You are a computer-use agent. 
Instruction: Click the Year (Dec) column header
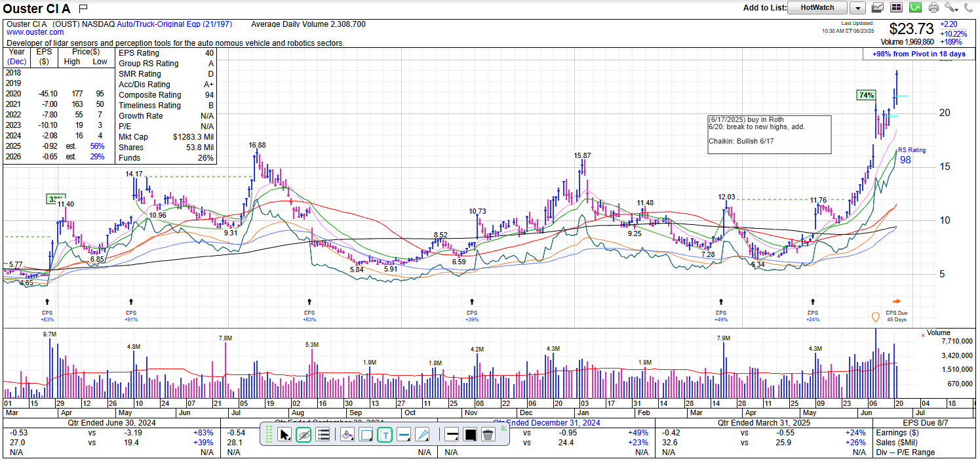tap(17, 57)
